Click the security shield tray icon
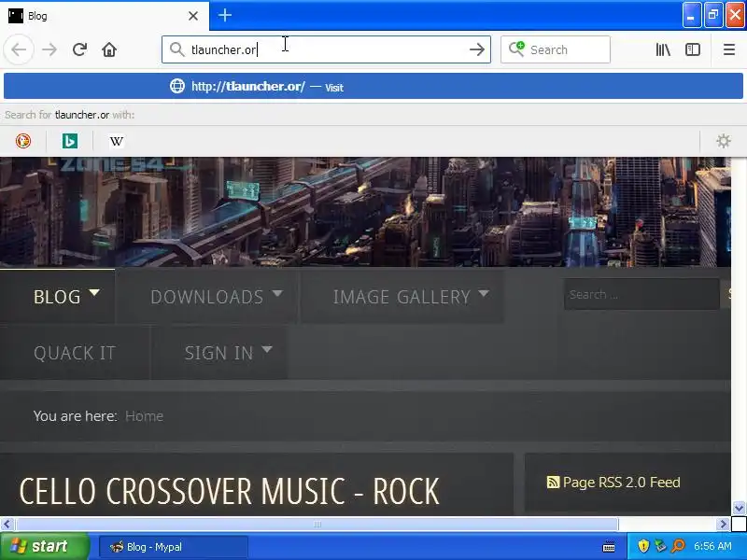The image size is (747, 560). (x=643, y=546)
